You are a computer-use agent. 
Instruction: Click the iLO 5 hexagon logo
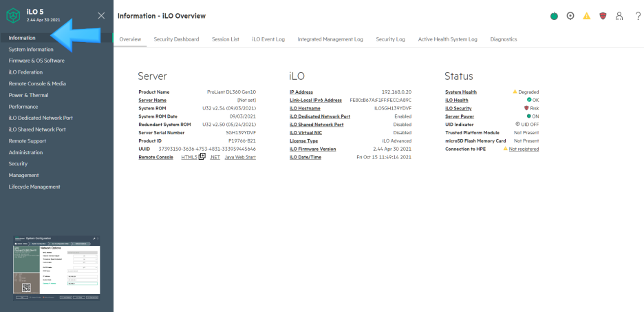point(13,16)
